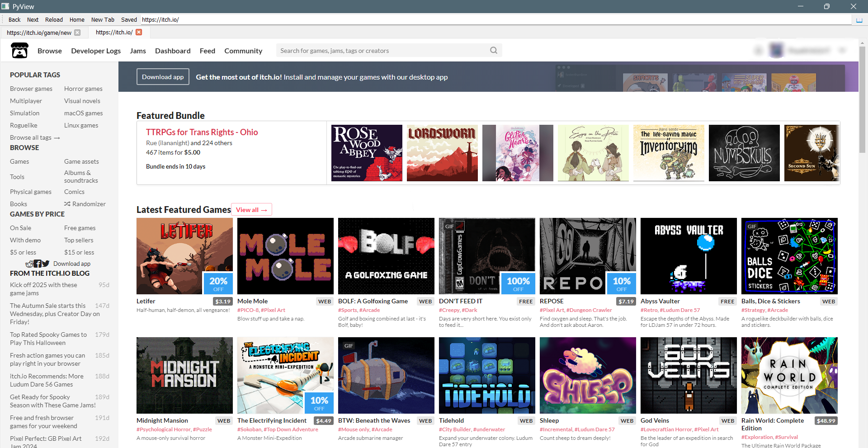Click the $7.19 price tag for REPOSE
Screen dimensions: 868x448
point(626,301)
